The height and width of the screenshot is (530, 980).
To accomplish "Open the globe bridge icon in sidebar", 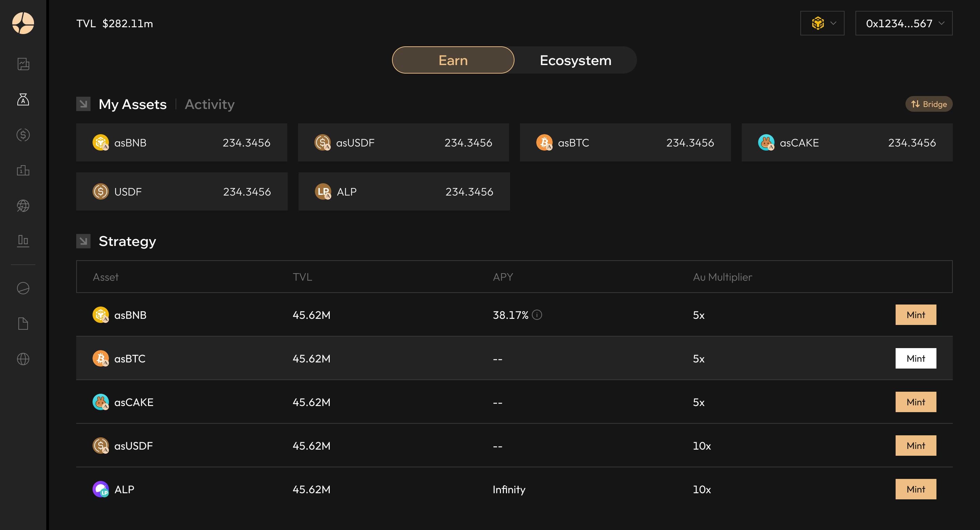I will [x=23, y=206].
